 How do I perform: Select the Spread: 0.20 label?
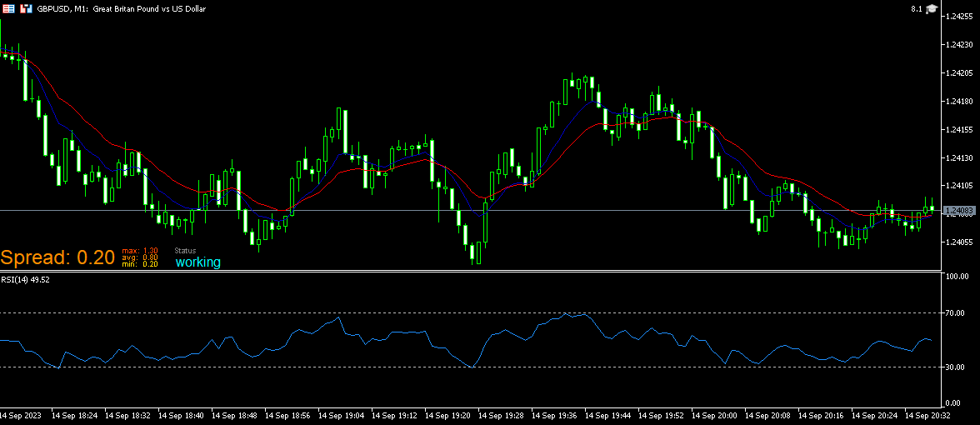(57, 257)
